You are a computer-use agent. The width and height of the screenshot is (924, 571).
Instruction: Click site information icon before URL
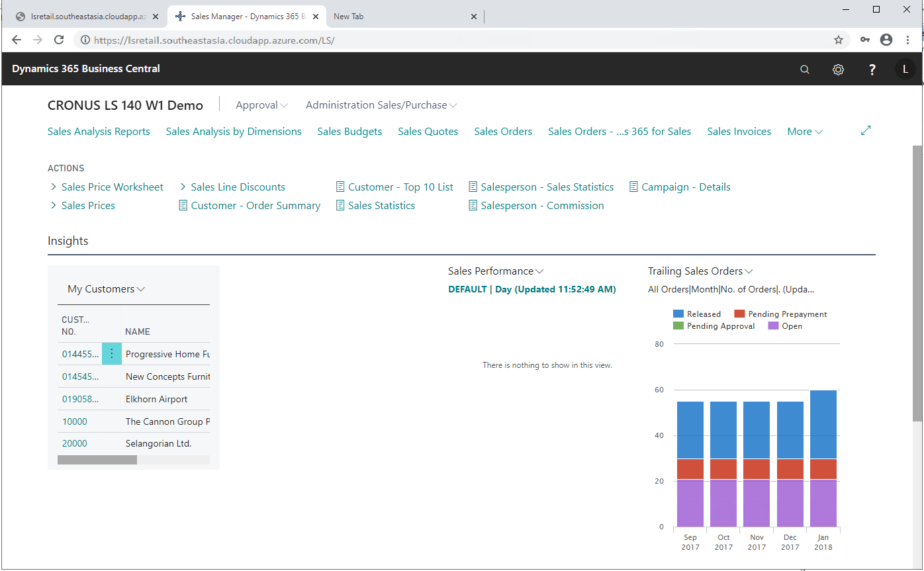[85, 40]
